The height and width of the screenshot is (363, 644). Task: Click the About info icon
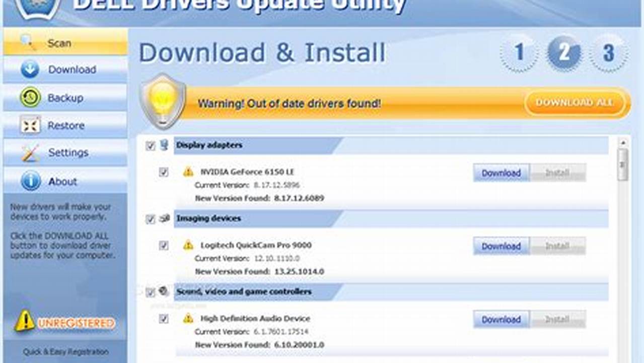point(29,181)
